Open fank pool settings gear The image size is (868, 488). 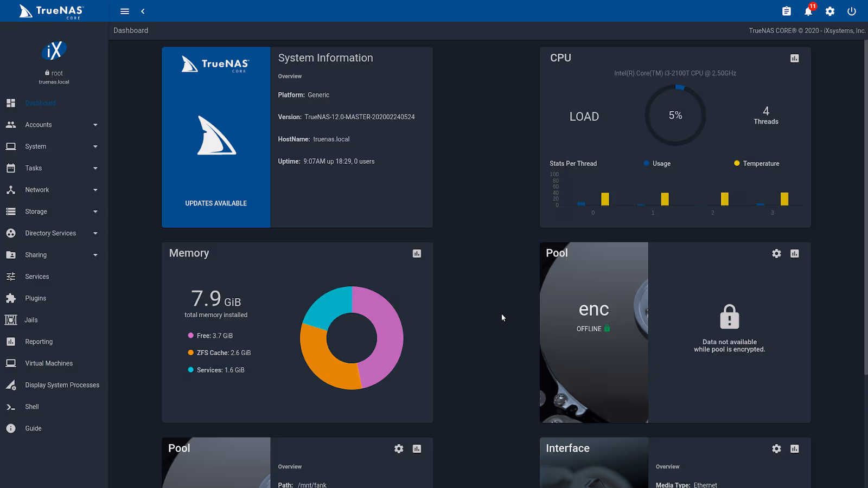(x=399, y=448)
